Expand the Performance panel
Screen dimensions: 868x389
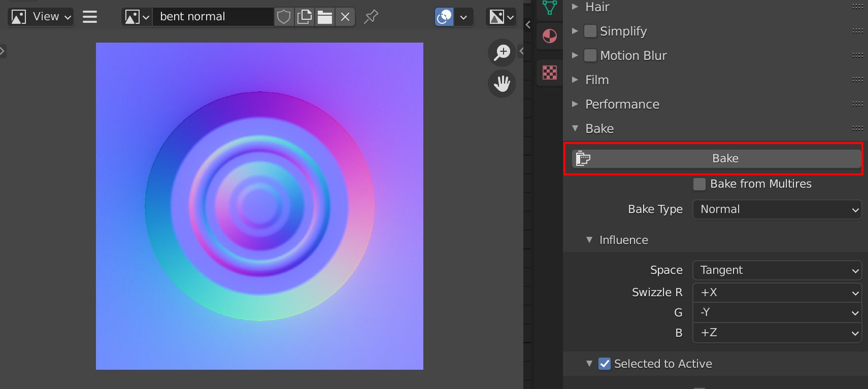pyautogui.click(x=575, y=104)
